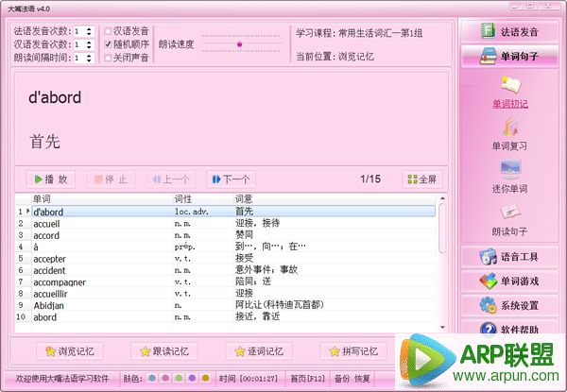Open the 语音工具 sidebar section
Viewport: 567px width, 392px height.
point(509,256)
